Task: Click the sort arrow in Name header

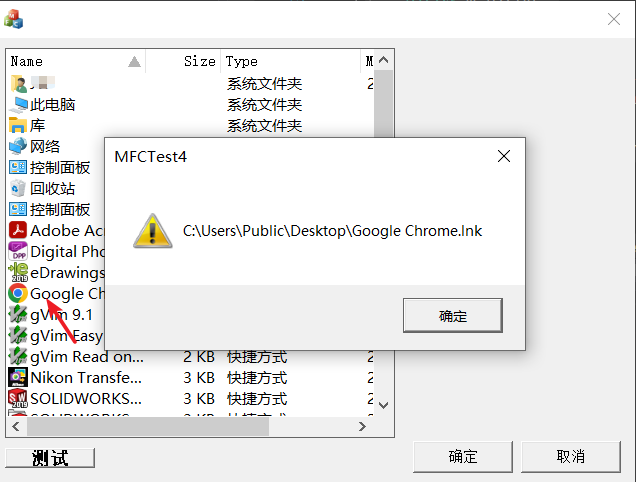Action: 134,62
